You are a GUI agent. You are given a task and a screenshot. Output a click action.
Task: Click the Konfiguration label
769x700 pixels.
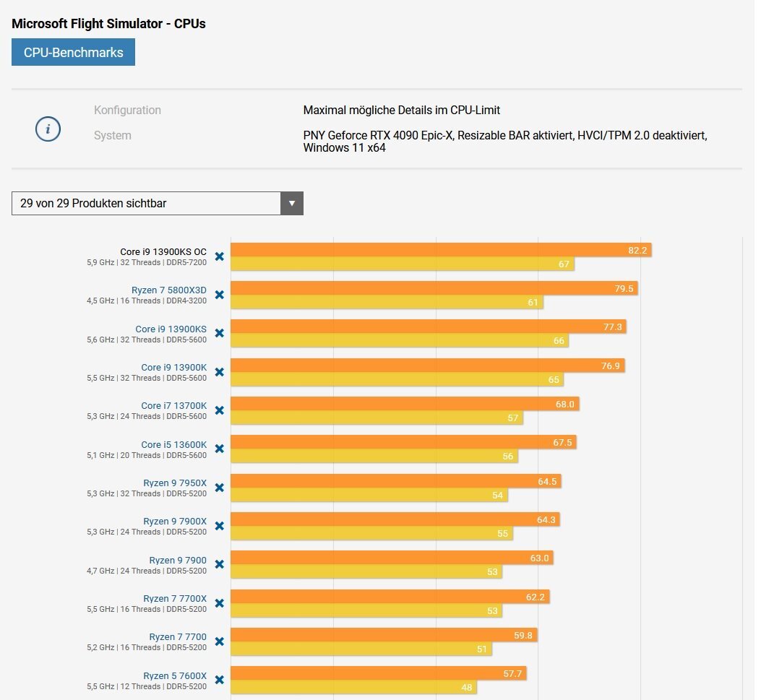(x=127, y=111)
